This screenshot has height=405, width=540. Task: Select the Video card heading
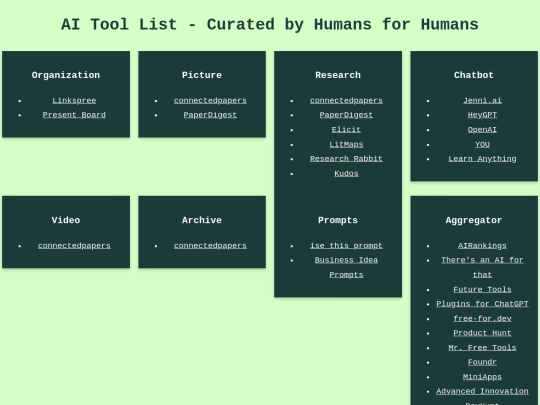(66, 220)
